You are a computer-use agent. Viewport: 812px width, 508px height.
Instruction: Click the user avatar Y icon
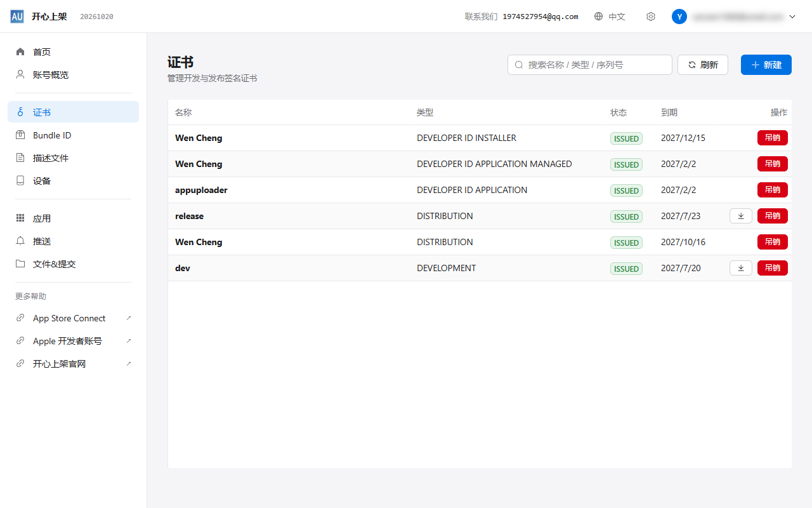[x=679, y=17]
